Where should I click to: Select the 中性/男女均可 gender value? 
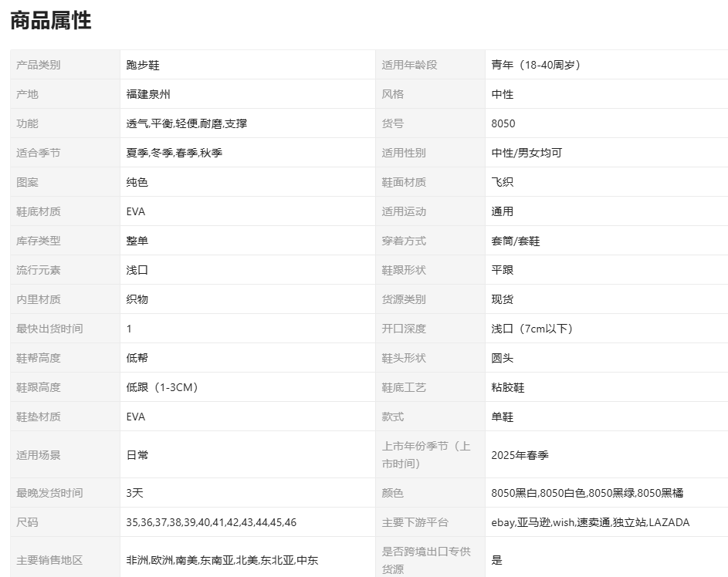click(527, 153)
